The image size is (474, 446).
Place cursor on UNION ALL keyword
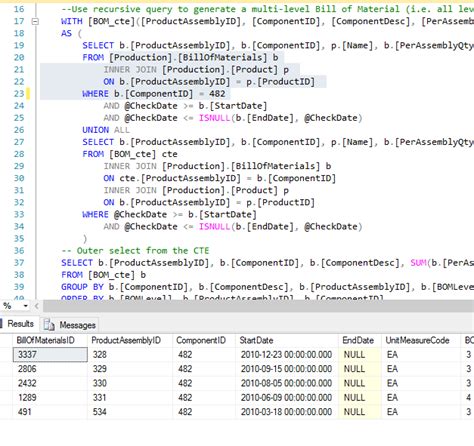point(106,130)
